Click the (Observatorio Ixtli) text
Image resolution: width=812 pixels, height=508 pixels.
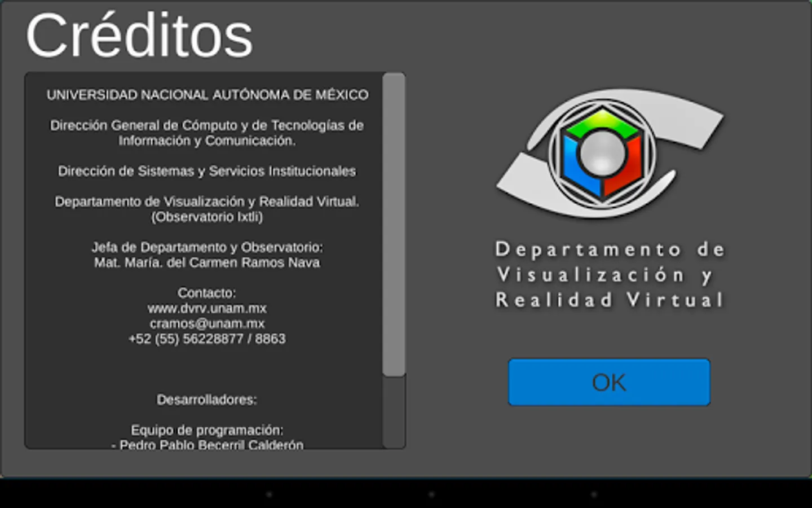pos(207,217)
